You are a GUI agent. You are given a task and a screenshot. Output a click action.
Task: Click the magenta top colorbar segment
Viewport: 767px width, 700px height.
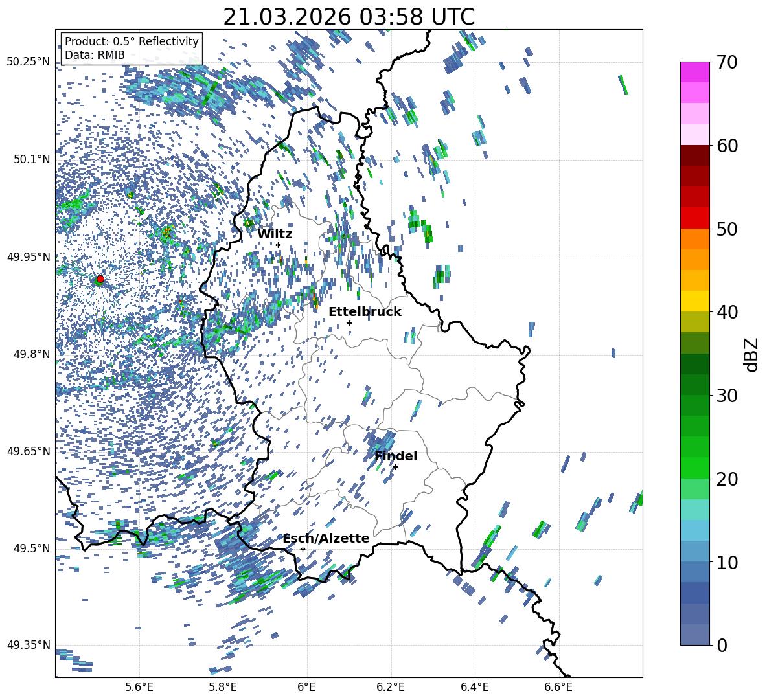click(695, 72)
